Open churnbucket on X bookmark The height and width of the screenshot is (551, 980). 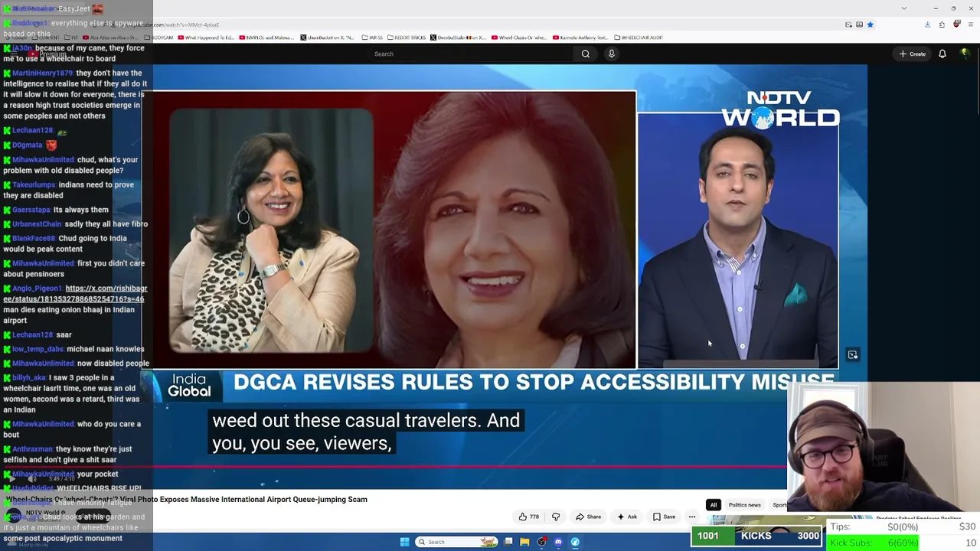328,37
